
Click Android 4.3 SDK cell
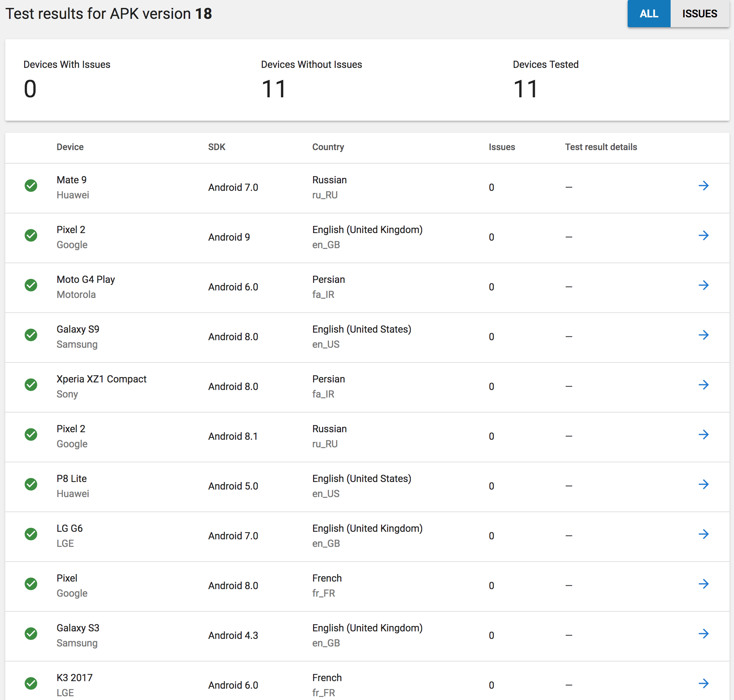tap(233, 636)
